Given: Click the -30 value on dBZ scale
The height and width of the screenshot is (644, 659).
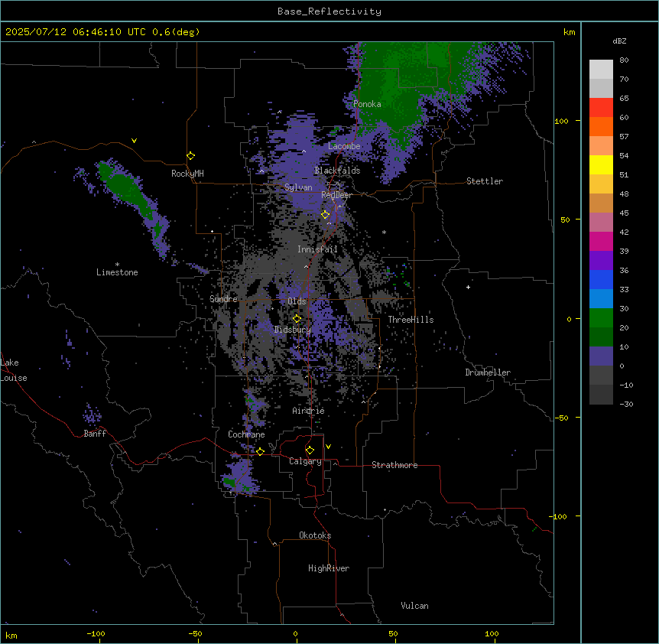Looking at the screenshot, I should (x=626, y=404).
